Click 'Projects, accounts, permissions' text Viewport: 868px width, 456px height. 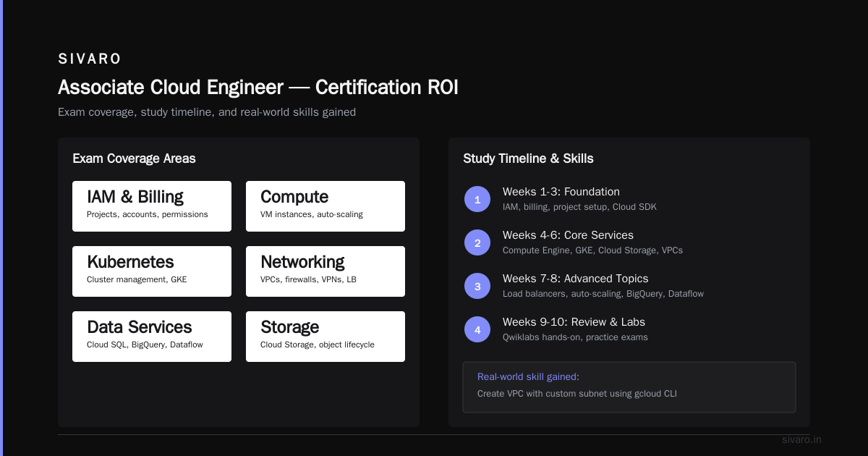click(148, 214)
